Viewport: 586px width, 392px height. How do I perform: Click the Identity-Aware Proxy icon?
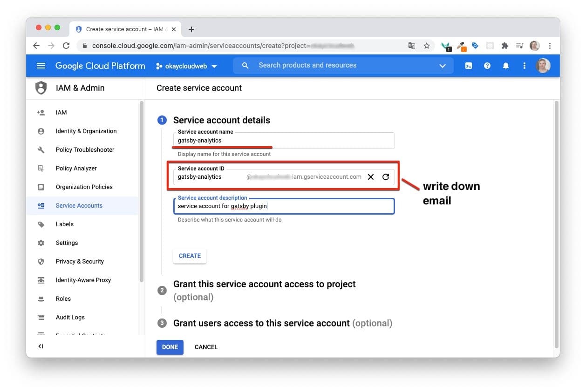pos(41,280)
